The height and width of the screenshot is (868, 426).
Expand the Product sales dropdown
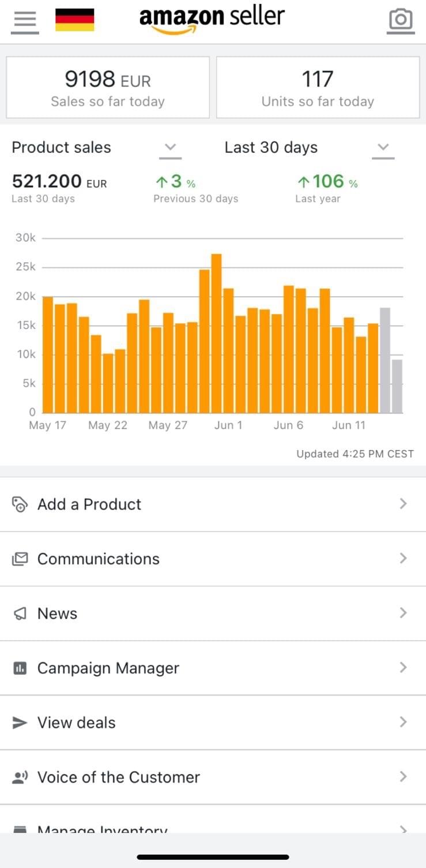click(170, 148)
